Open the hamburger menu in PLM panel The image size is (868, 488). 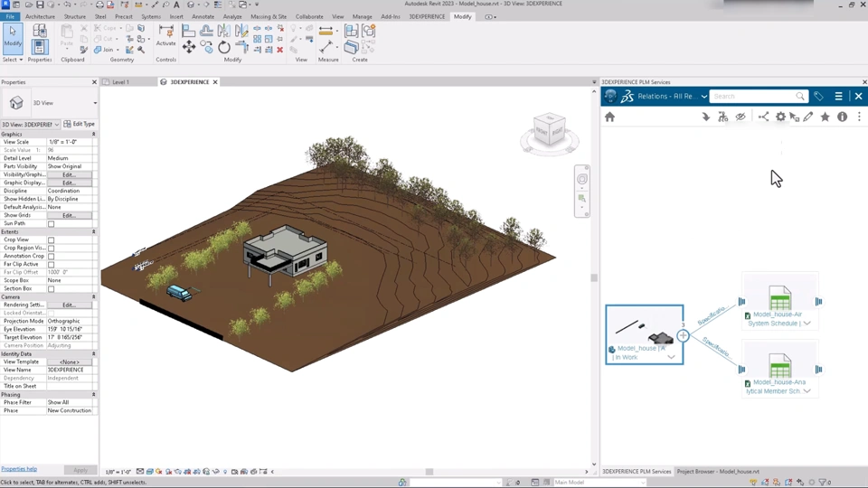point(839,97)
